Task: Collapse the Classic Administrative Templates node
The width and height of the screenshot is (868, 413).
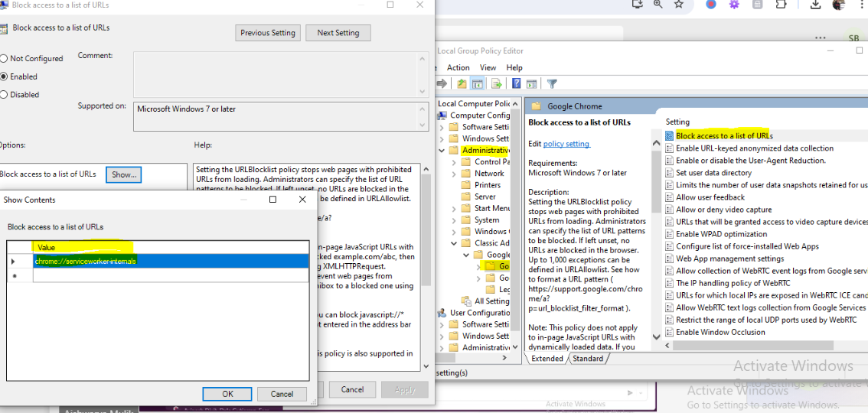Action: point(454,243)
